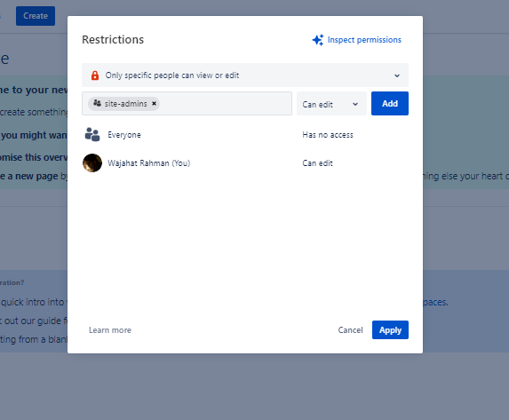Click 'Wajahat Rahman (You)' name
Screen dimensions: 509x420
pyautogui.click(x=149, y=162)
